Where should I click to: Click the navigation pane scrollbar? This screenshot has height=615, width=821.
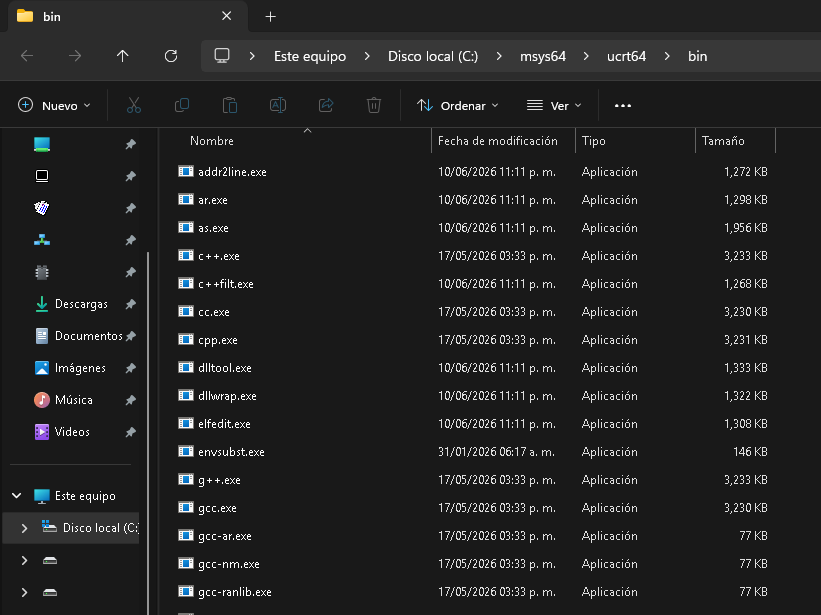pyautogui.click(x=148, y=432)
